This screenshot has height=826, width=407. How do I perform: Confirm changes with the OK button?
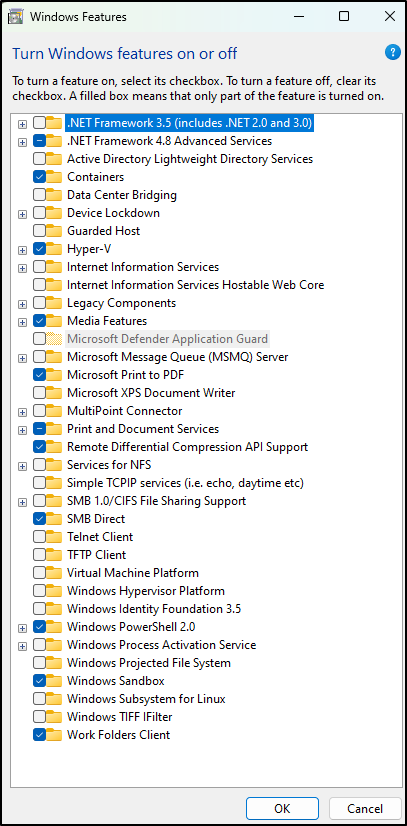282,809
